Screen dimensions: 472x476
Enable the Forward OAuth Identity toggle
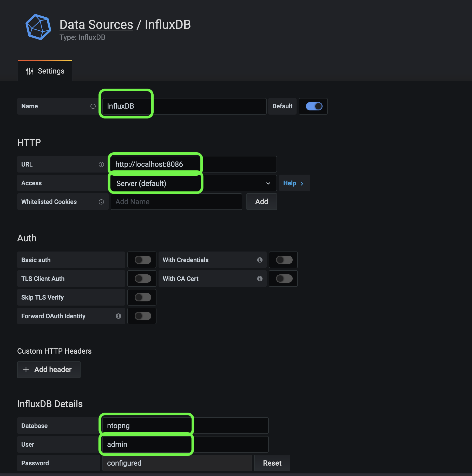tap(143, 316)
